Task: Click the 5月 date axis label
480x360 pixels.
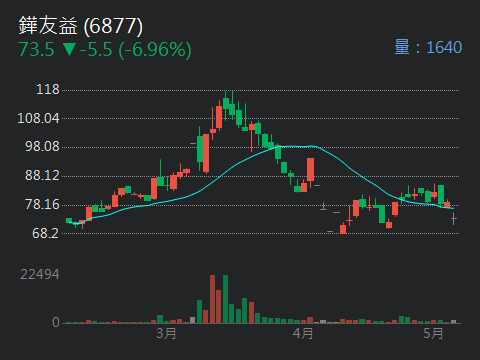Action: tap(433, 333)
